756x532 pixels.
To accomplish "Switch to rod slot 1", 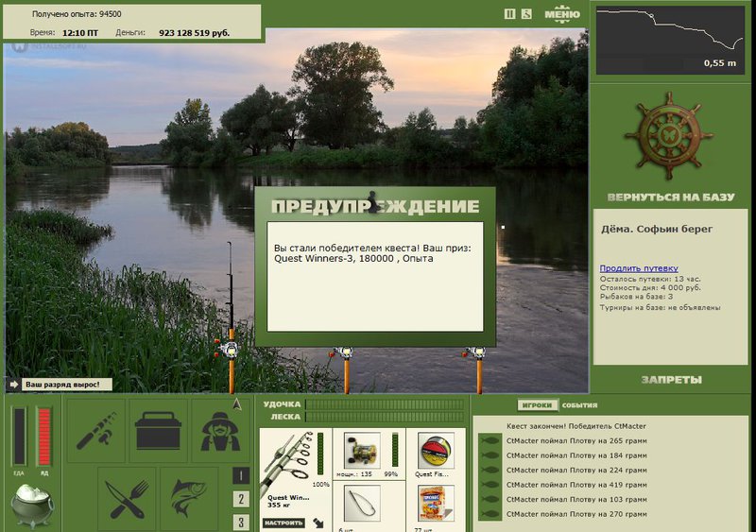I will pyautogui.click(x=241, y=476).
